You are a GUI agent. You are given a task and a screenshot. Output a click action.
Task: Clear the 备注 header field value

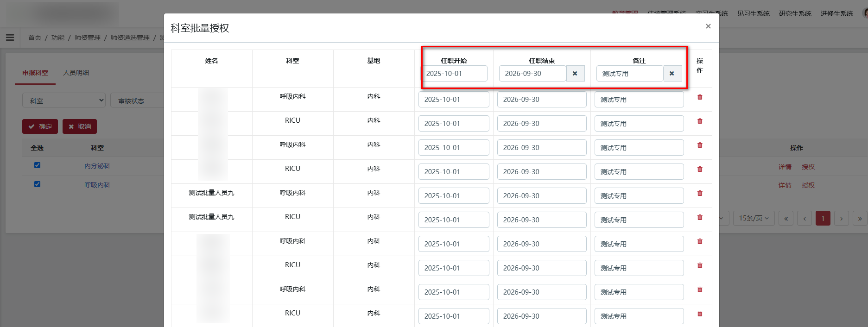(672, 74)
